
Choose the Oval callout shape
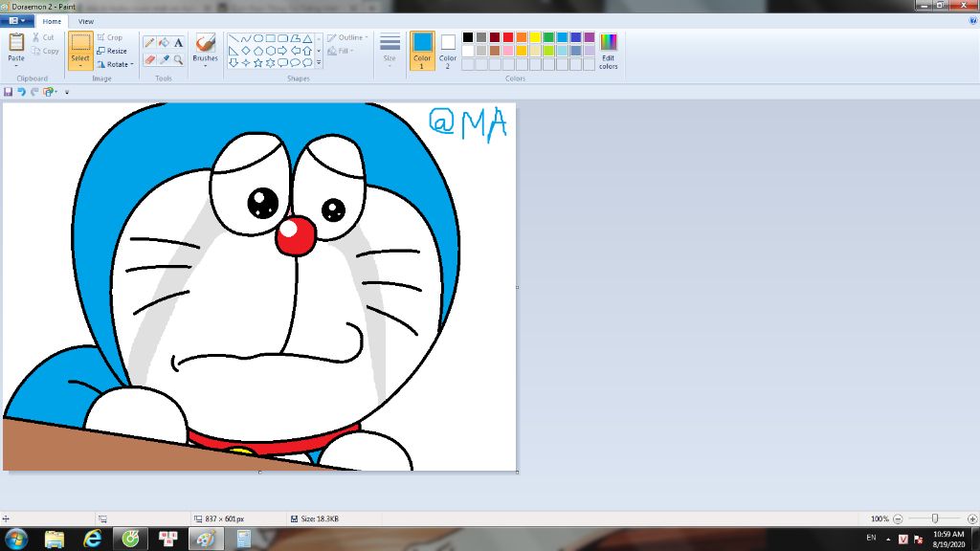[295, 62]
